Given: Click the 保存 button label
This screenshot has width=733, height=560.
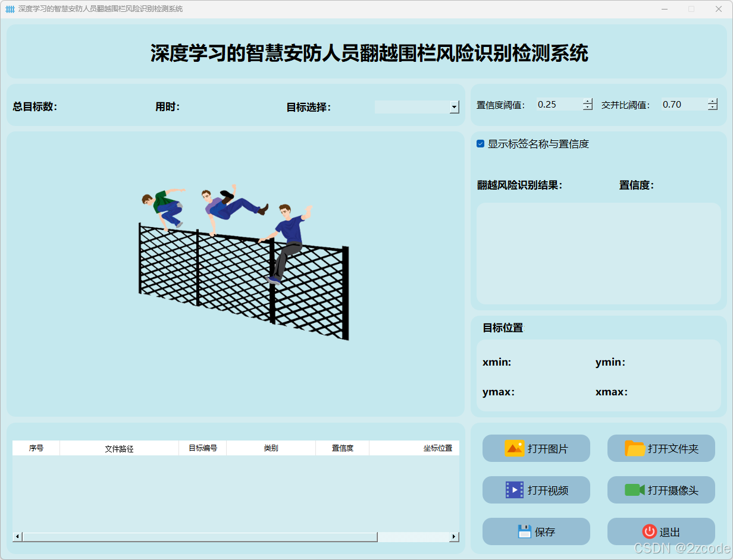Looking at the screenshot, I should (x=545, y=532).
